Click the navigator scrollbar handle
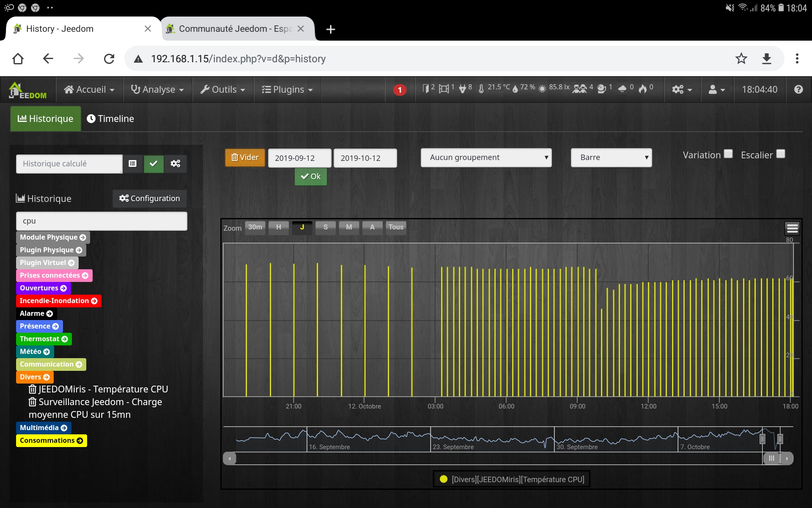Viewport: 812px width, 508px height. (x=771, y=458)
